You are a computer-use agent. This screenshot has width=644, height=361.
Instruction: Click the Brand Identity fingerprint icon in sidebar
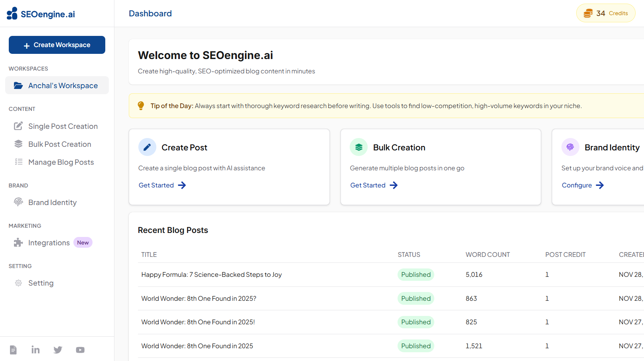[18, 202]
